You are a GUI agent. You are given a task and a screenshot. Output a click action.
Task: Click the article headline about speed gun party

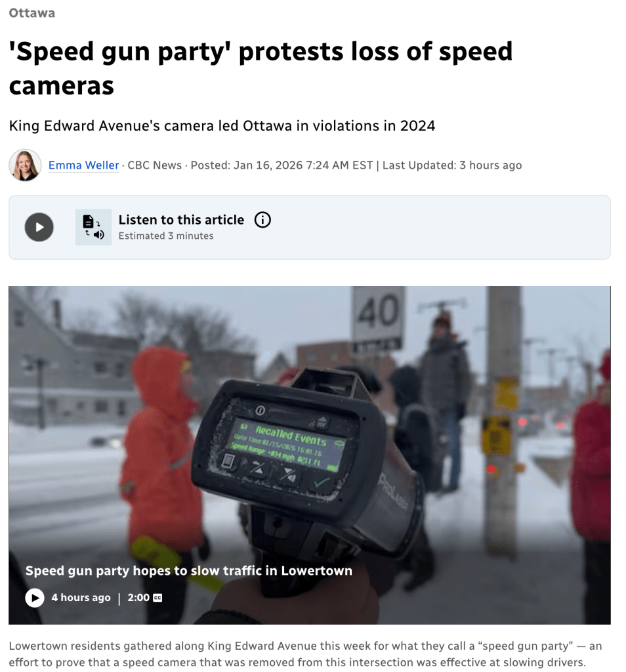pos(261,68)
